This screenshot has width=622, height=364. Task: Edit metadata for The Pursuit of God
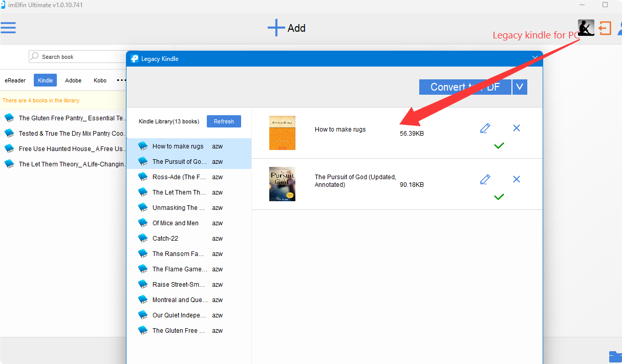tap(485, 179)
